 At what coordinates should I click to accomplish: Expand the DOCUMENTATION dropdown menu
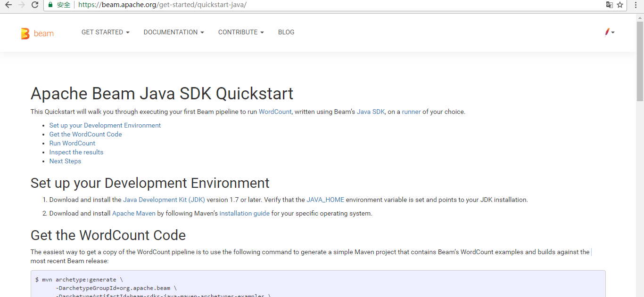coord(174,32)
